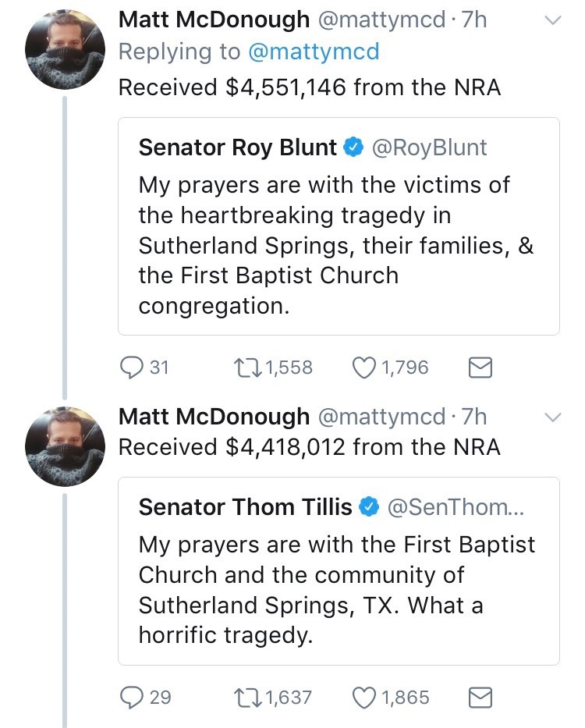Open the @mattymcd link after "Replying to"
This screenshot has width=585, height=728.
(x=314, y=52)
